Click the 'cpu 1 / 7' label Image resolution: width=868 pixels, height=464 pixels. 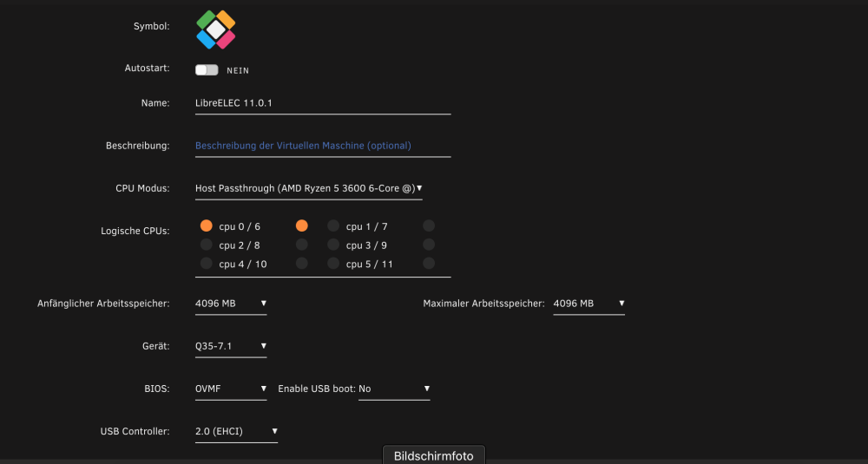click(x=367, y=226)
